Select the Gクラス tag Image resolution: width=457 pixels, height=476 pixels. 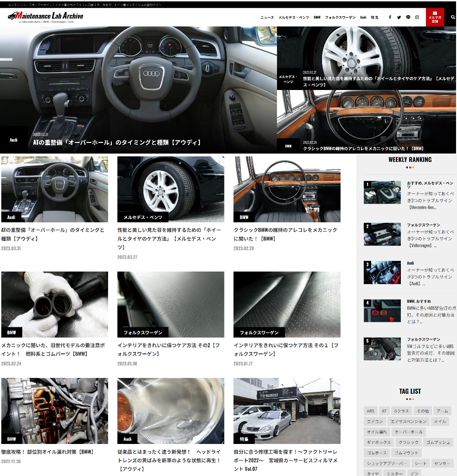pos(401,411)
